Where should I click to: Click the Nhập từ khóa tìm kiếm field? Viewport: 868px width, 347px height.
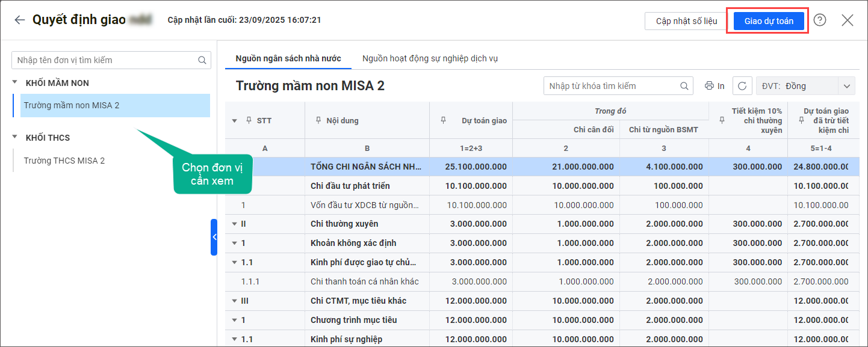[x=611, y=86]
